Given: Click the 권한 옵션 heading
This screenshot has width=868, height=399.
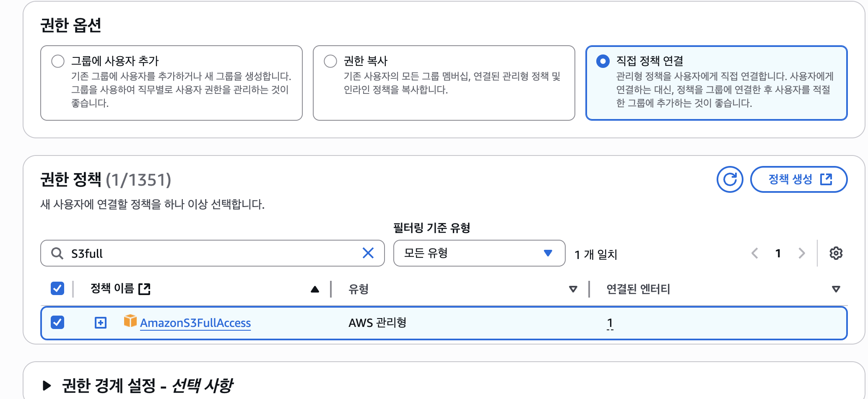Looking at the screenshot, I should pyautogui.click(x=71, y=25).
